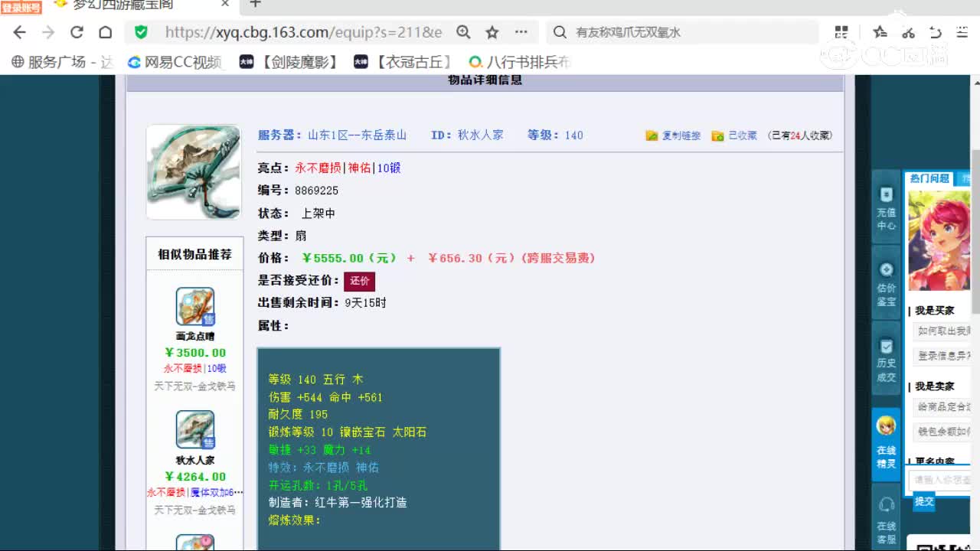Viewport: 980px width, 551px height.
Task: Click the search box containing 有友称鸡爪无双氧水
Action: [x=683, y=32]
